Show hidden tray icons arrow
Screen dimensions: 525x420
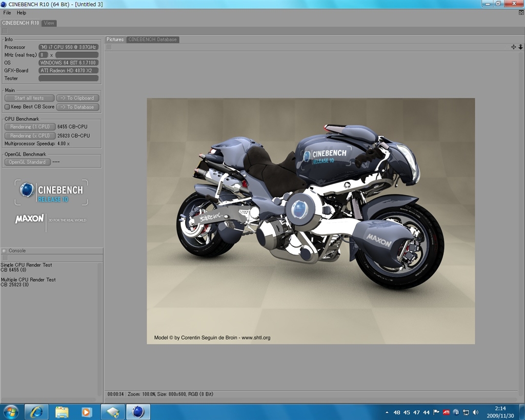[x=387, y=412]
